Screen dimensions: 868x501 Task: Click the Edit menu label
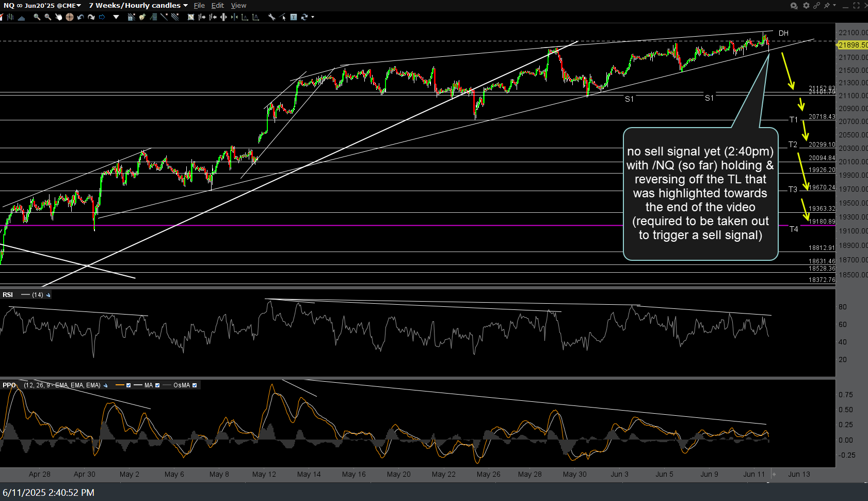click(217, 5)
